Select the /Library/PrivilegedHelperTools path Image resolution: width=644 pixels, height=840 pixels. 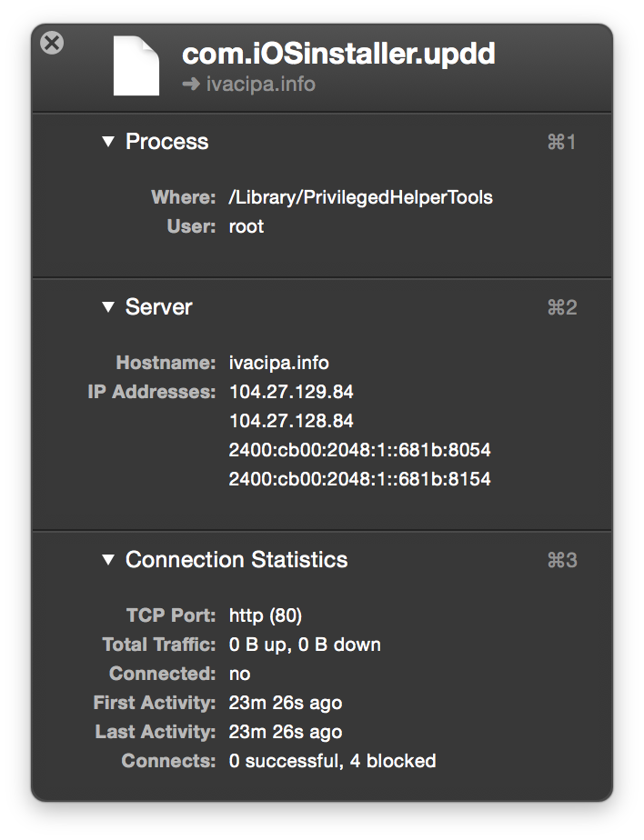pos(360,197)
